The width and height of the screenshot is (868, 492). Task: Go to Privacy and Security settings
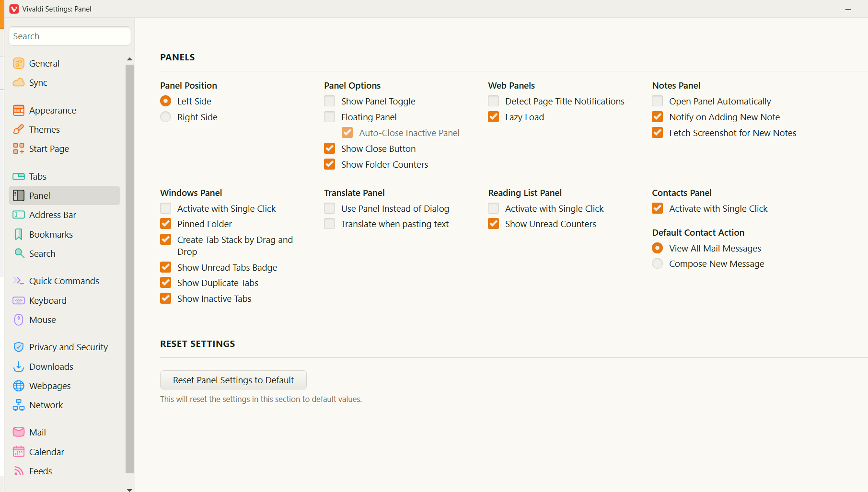65,347
